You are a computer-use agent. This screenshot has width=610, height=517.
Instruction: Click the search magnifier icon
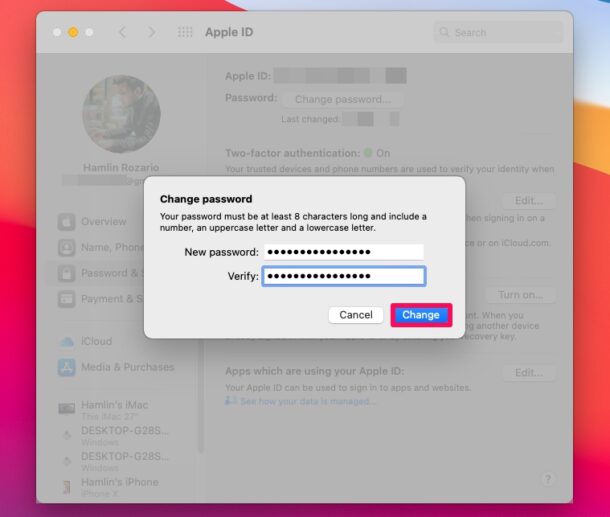[444, 32]
